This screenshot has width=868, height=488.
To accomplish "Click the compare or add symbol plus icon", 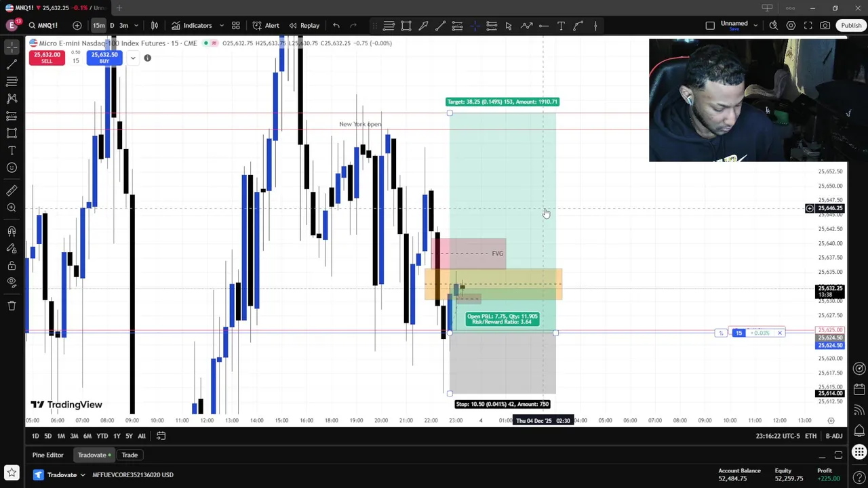I will click(77, 25).
